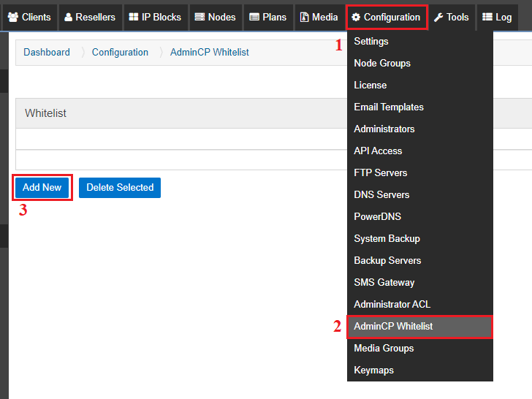Select API Access from the dropdown
This screenshot has width=532, height=399.
point(378,151)
